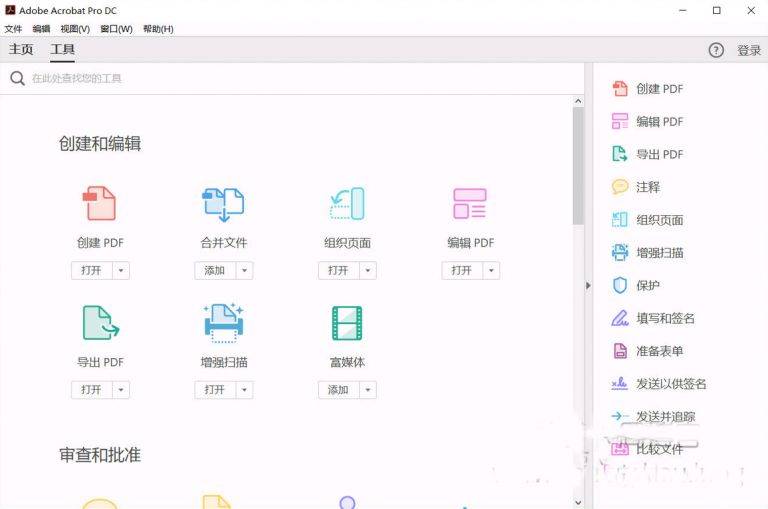Click the 富媒体 film strip icon
Screen dimensions: 768x509
[x=347, y=323]
